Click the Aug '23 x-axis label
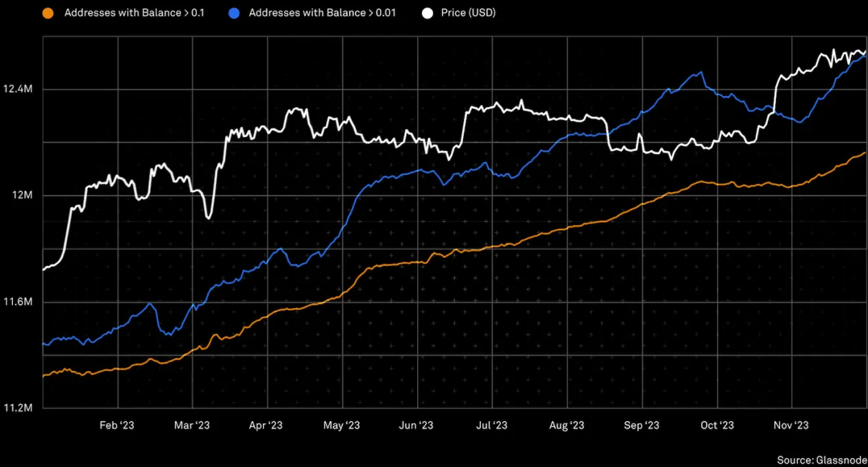The width and height of the screenshot is (868, 467). (567, 425)
